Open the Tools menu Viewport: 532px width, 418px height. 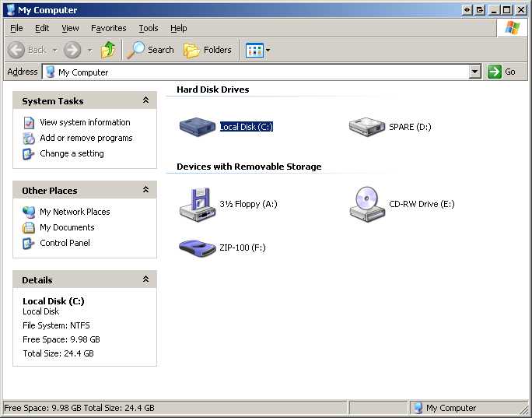pyautogui.click(x=149, y=28)
